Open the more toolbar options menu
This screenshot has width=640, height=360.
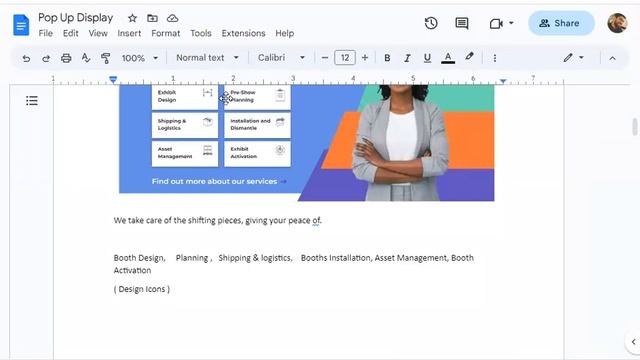(x=495, y=58)
